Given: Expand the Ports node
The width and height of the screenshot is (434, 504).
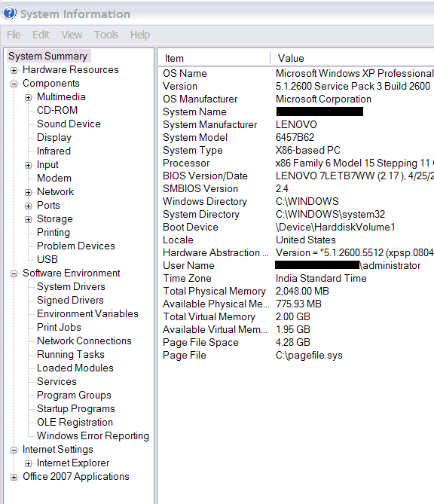Looking at the screenshot, I should pos(29,206).
